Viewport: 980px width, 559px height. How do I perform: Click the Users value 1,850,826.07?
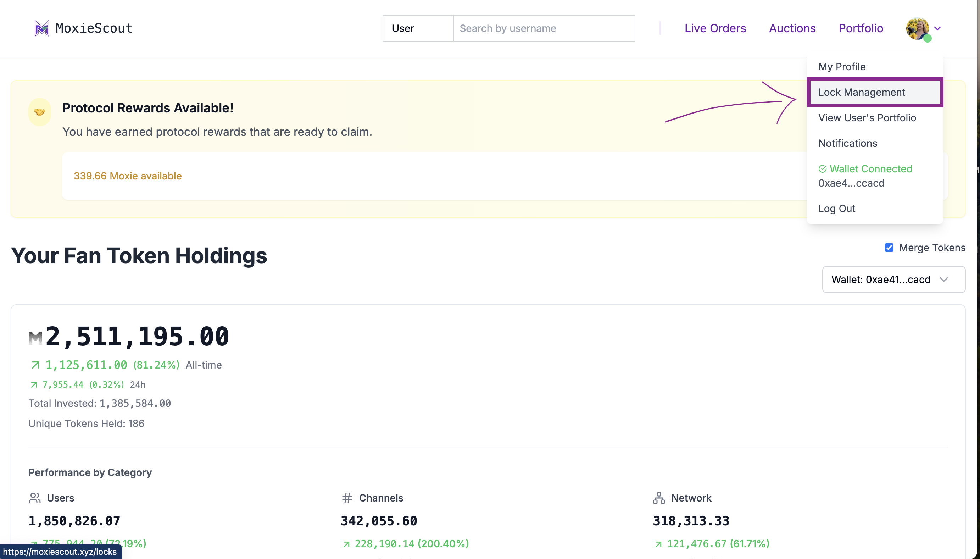(x=74, y=521)
